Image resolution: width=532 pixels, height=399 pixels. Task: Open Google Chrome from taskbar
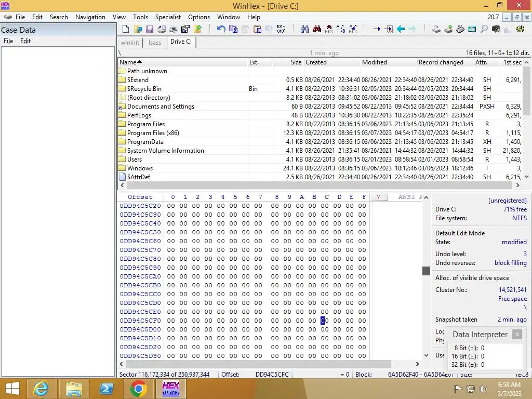[138, 389]
